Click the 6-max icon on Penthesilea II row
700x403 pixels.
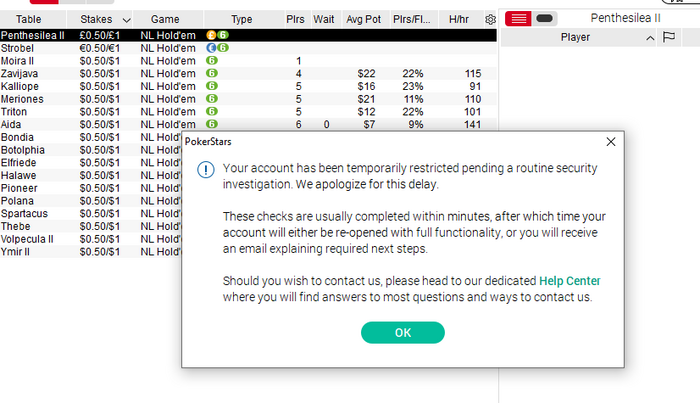[x=223, y=35]
